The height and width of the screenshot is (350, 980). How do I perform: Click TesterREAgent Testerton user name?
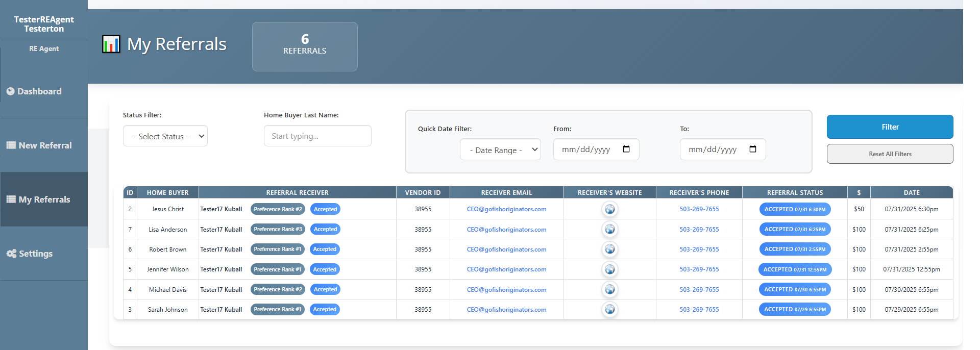[x=44, y=24]
